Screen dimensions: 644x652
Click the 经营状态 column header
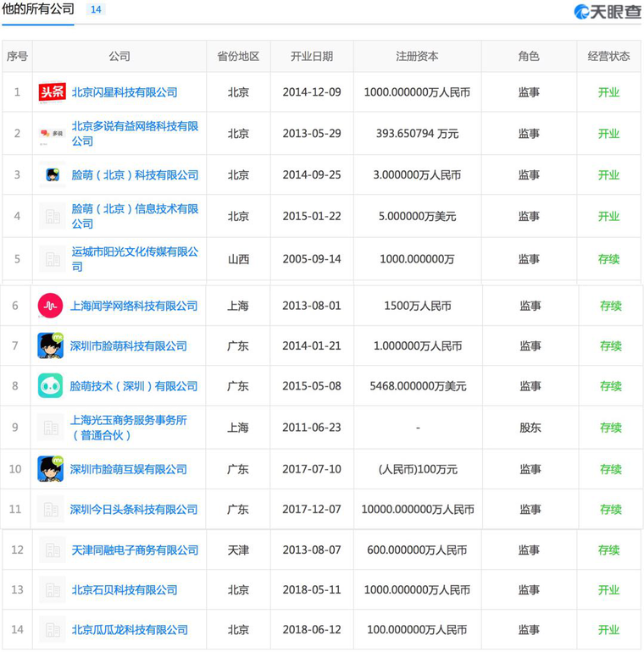608,56
